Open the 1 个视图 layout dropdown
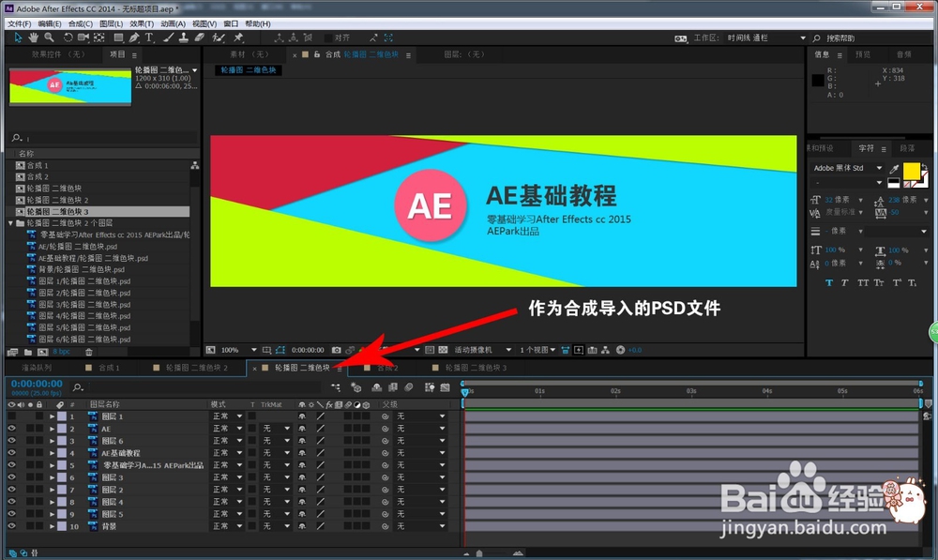Viewport: 938px width, 560px height. coord(537,350)
